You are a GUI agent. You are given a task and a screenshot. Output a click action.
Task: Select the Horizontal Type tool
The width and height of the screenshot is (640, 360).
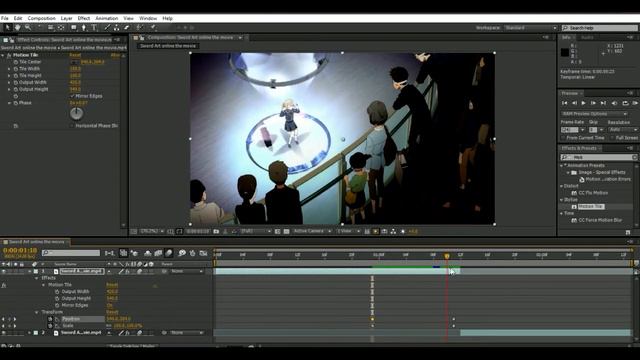pyautogui.click(x=94, y=28)
